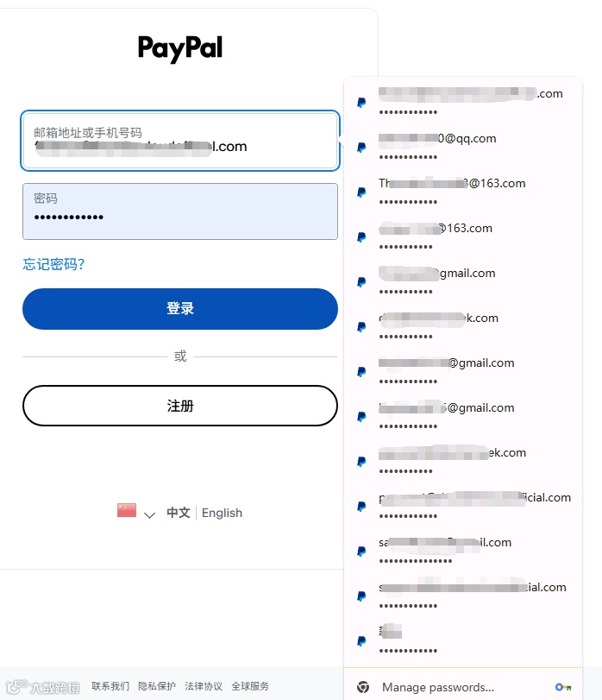The width and height of the screenshot is (602, 700).
Task: Click the PayPal logo at top
Action: (x=180, y=48)
